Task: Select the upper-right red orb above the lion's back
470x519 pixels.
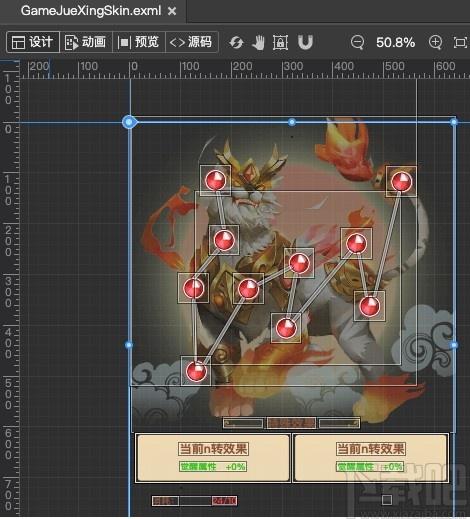Action: 356,243
